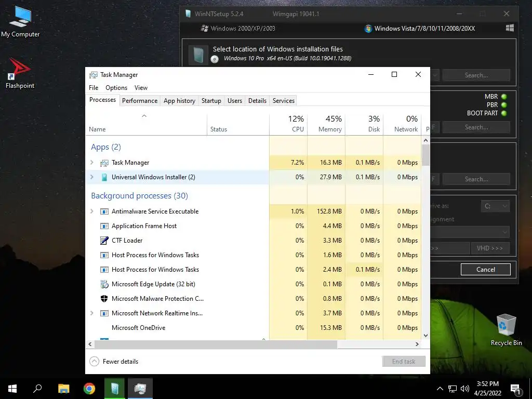Click the Microsoft Edge Update icon
Image resolution: width=532 pixels, height=399 pixels.
(104, 284)
